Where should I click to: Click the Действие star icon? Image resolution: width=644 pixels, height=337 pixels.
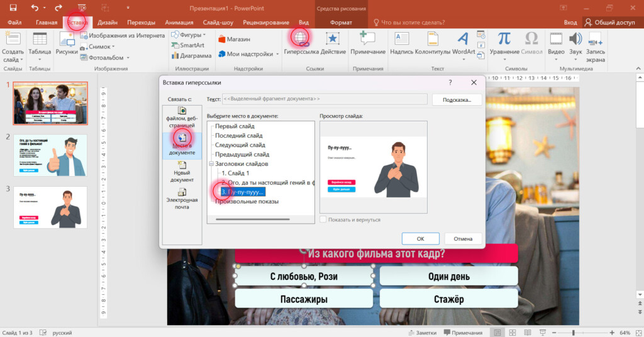click(333, 39)
